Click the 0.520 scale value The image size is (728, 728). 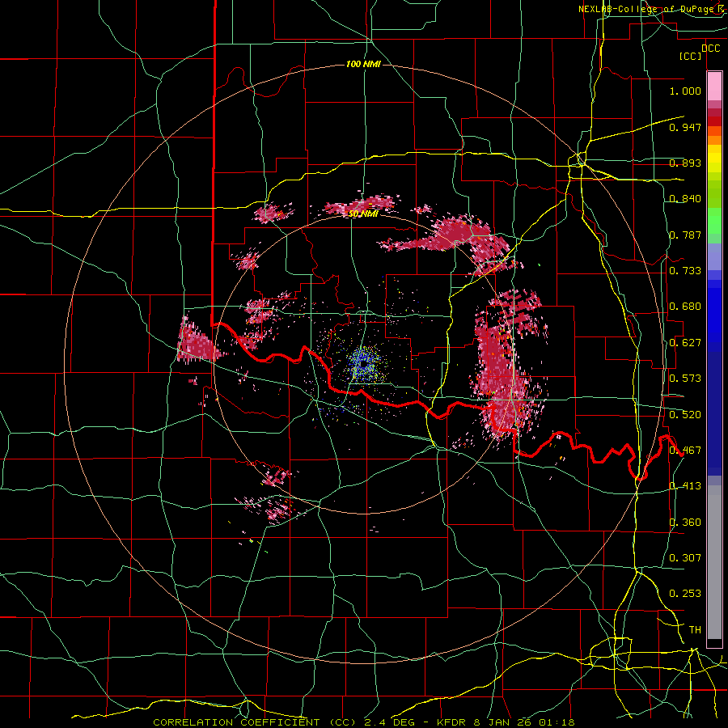(685, 415)
